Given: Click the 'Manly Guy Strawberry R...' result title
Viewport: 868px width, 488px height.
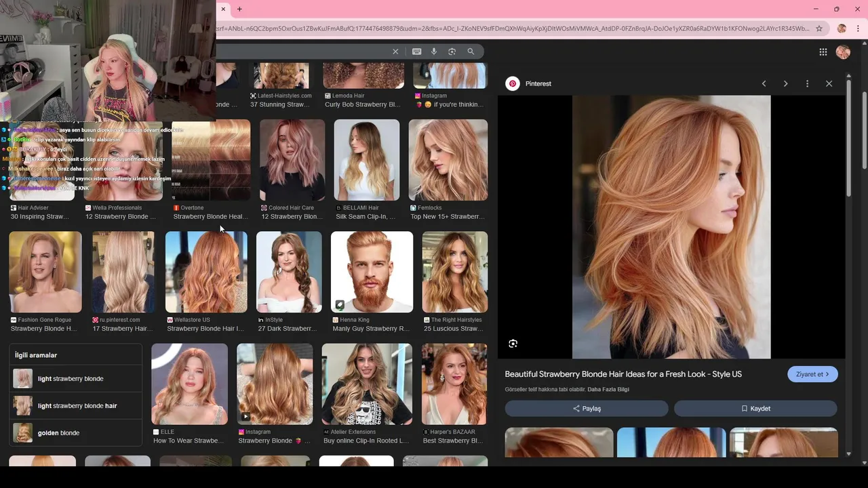Looking at the screenshot, I should pyautogui.click(x=372, y=329).
